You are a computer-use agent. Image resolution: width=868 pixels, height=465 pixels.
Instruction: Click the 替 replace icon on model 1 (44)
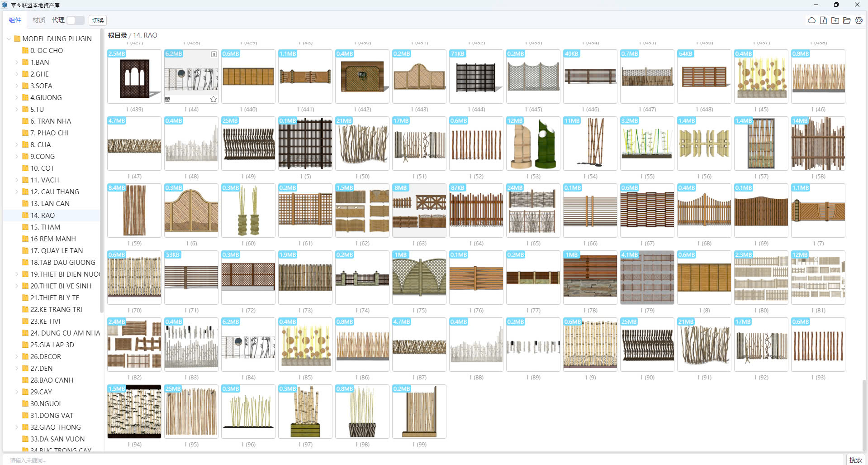point(168,99)
